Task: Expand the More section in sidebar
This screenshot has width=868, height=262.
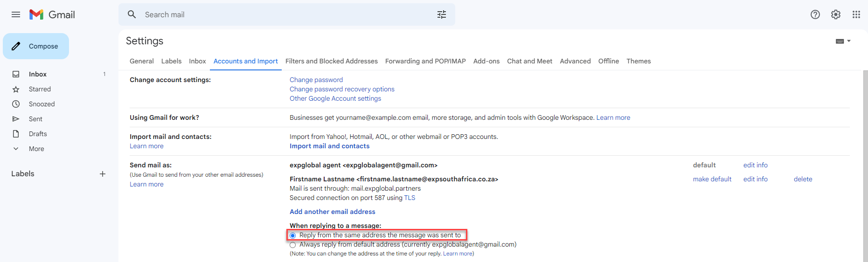Action: (x=36, y=149)
